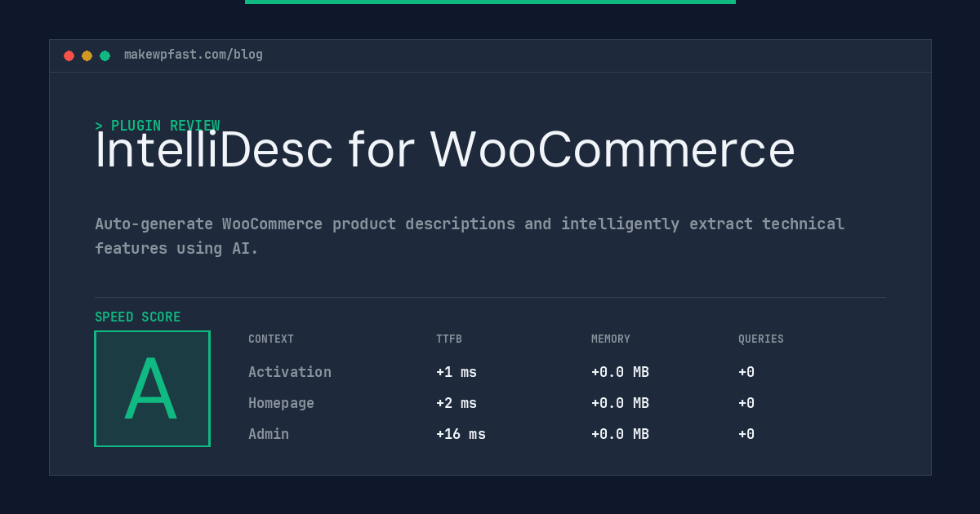Select the Activation row label
Screen dimensions: 980x514
tap(290, 372)
